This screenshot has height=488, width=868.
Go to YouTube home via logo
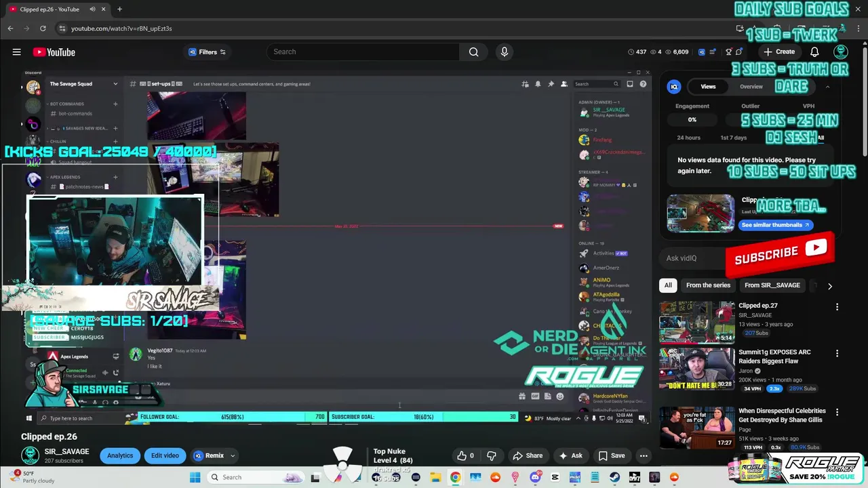click(x=54, y=52)
